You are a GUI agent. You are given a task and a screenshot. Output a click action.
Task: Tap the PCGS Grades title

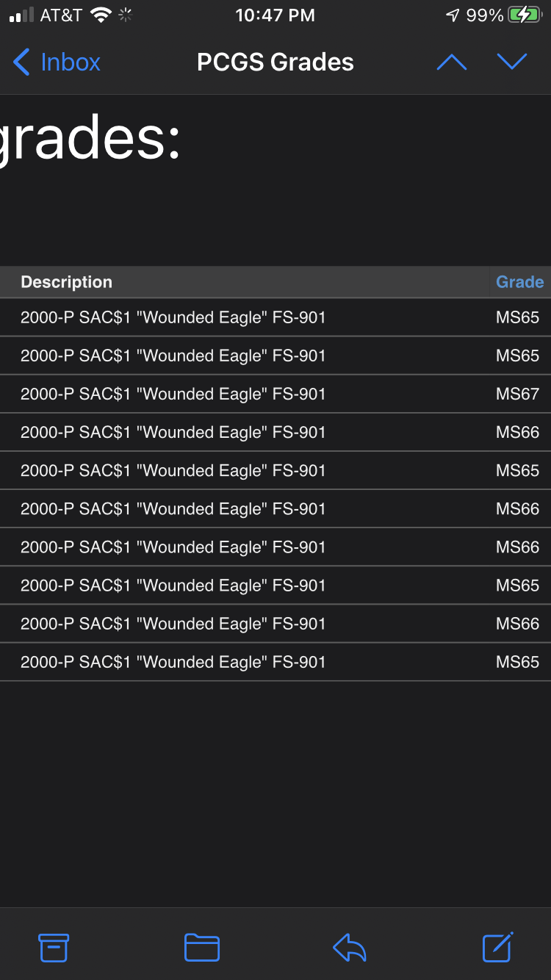click(x=275, y=62)
